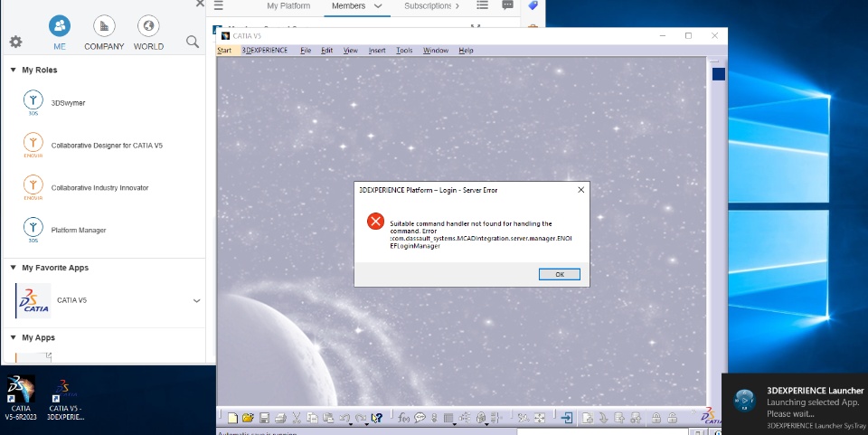Click the blue Connect arrow toolbar icon
This screenshot has width=868, height=435.
(x=567, y=418)
